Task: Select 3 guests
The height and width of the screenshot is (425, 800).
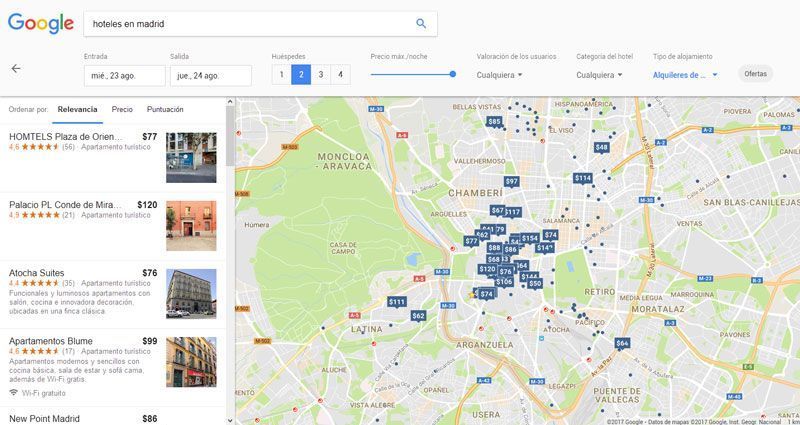Action: [320, 74]
